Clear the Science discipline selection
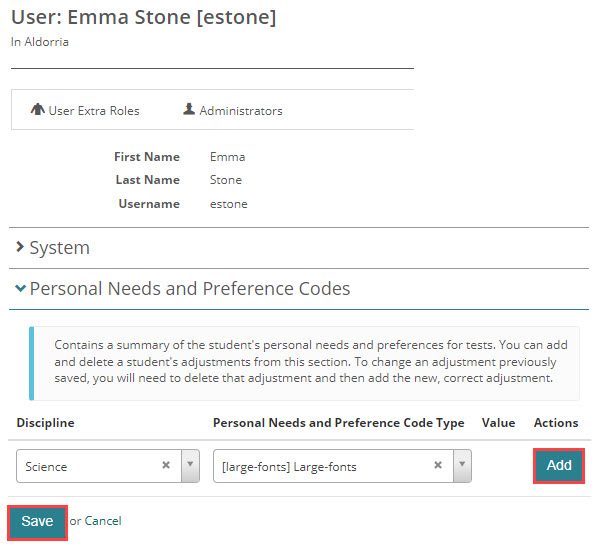This screenshot has height=549, width=600. click(166, 465)
